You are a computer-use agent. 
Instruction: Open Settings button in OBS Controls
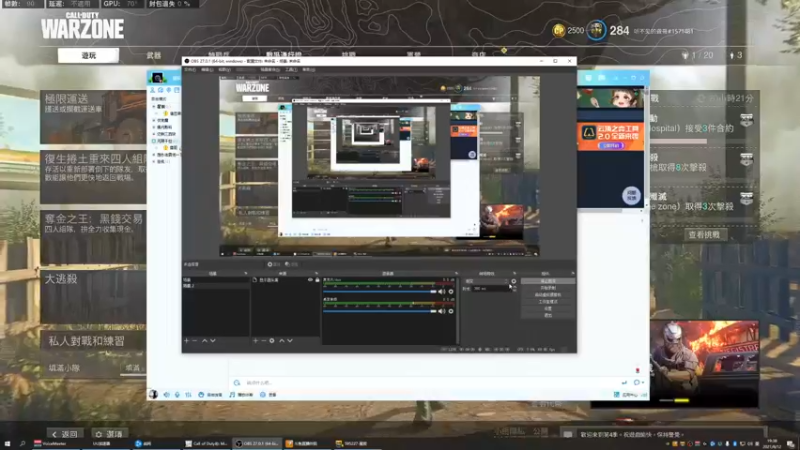[x=548, y=309]
